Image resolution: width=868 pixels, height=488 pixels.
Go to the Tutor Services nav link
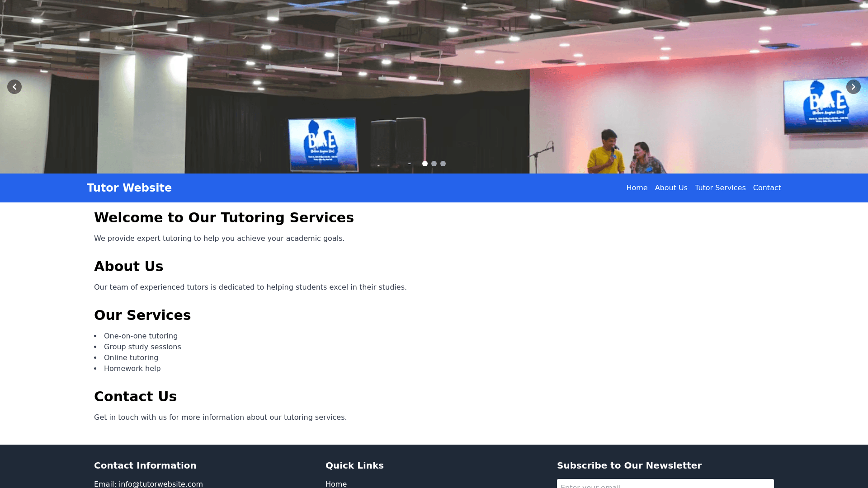720,188
